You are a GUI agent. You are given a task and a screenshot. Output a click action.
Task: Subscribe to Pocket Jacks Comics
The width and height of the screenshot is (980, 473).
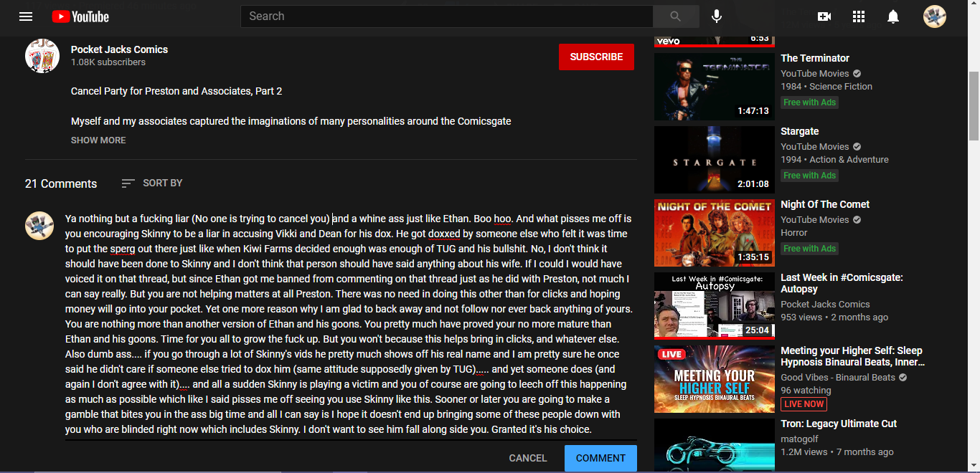[596, 57]
